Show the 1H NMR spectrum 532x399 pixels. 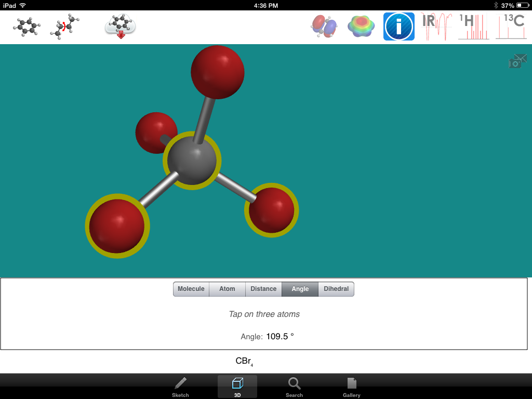(x=473, y=25)
